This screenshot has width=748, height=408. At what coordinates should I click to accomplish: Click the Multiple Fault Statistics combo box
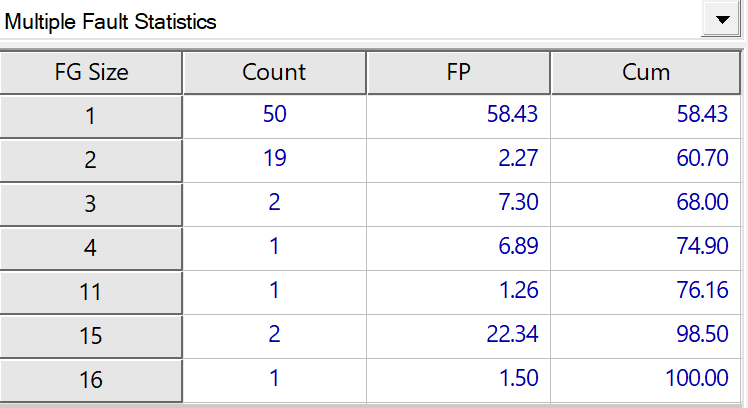pyautogui.click(x=350, y=21)
